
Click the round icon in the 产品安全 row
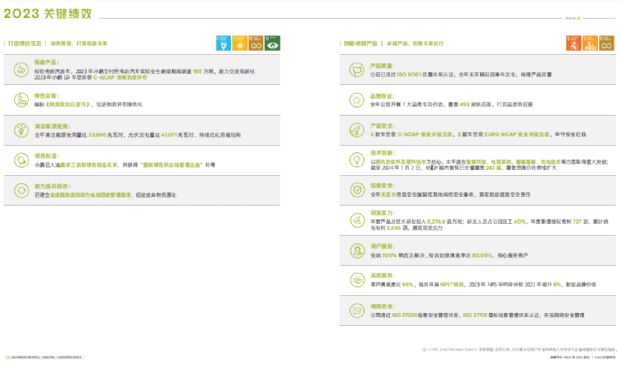tap(357, 130)
